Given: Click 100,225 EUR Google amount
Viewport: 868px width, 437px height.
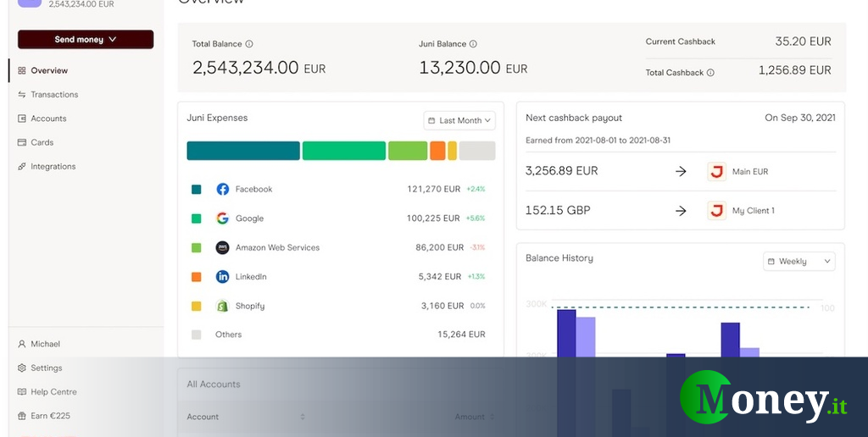Looking at the screenshot, I should click(433, 218).
